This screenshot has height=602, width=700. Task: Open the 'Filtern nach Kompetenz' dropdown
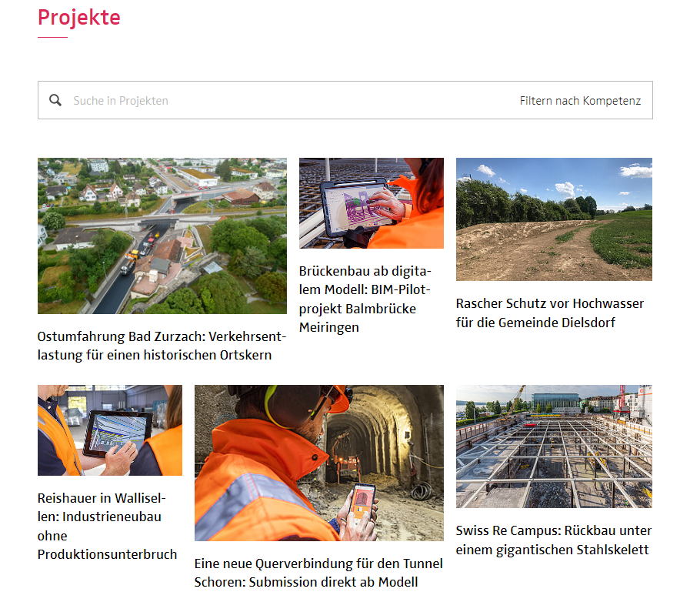click(580, 101)
